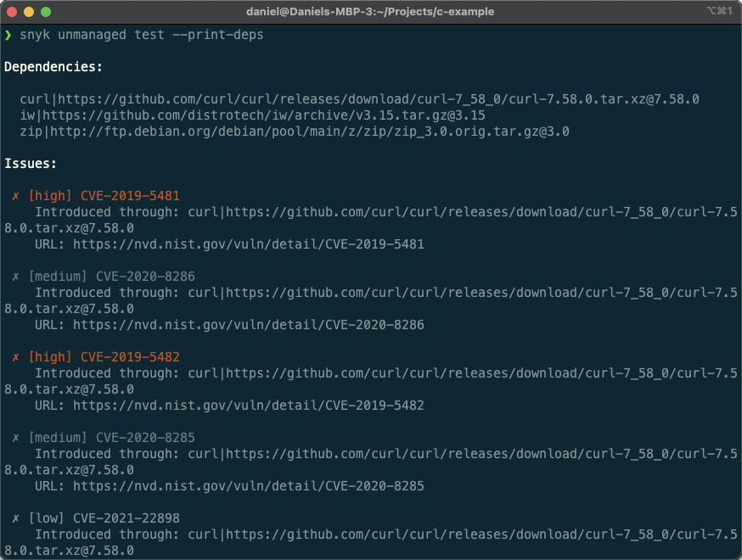The image size is (742, 560).
Task: Click the low severity x marker for CVE-2021-22898
Action: click(14, 518)
